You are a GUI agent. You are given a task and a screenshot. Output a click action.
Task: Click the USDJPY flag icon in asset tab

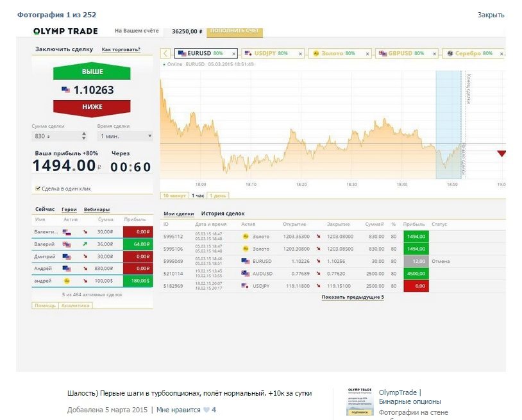[x=248, y=53]
